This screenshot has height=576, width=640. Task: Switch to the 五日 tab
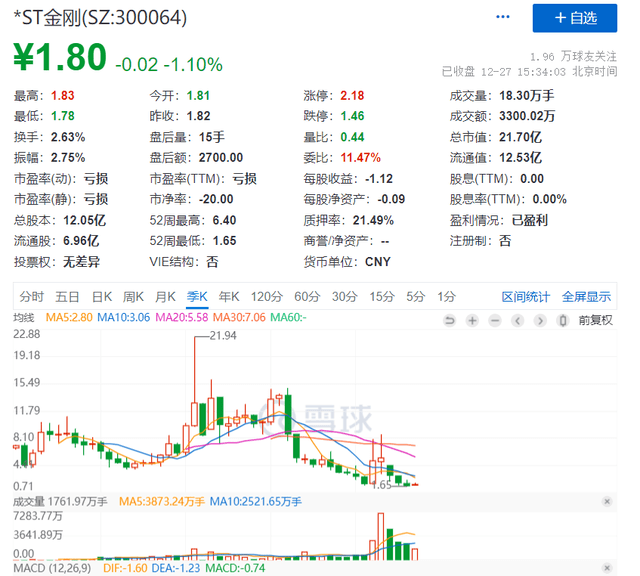pos(67,297)
